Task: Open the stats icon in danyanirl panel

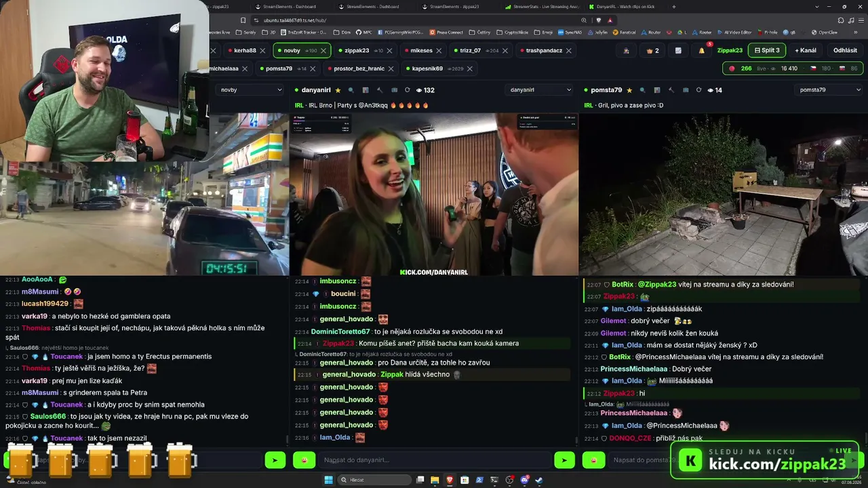Action: pyautogui.click(x=366, y=90)
